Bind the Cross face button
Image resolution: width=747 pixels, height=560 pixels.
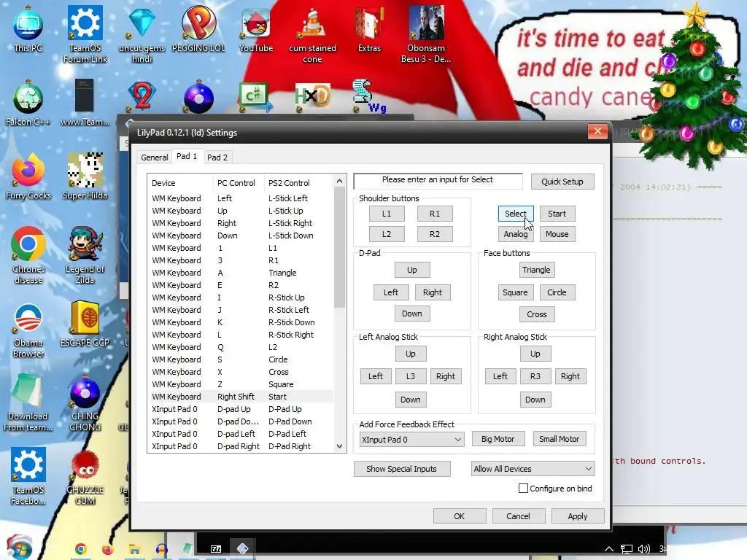[x=537, y=314]
